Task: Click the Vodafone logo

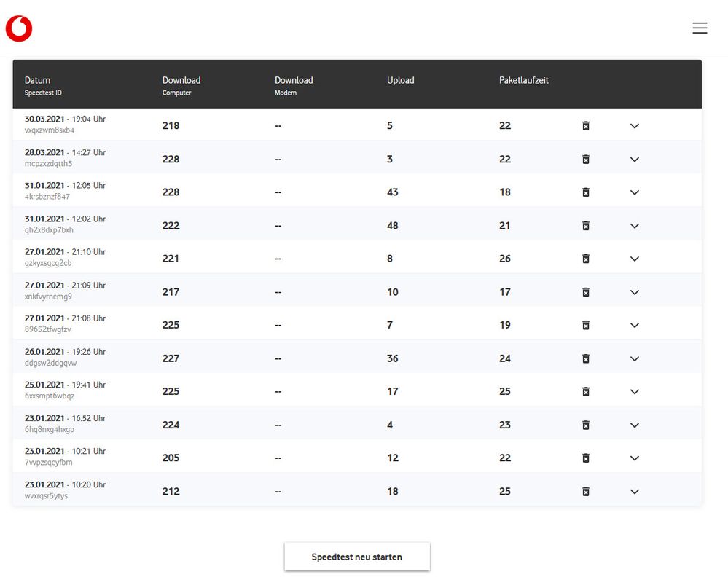Action: [19, 29]
